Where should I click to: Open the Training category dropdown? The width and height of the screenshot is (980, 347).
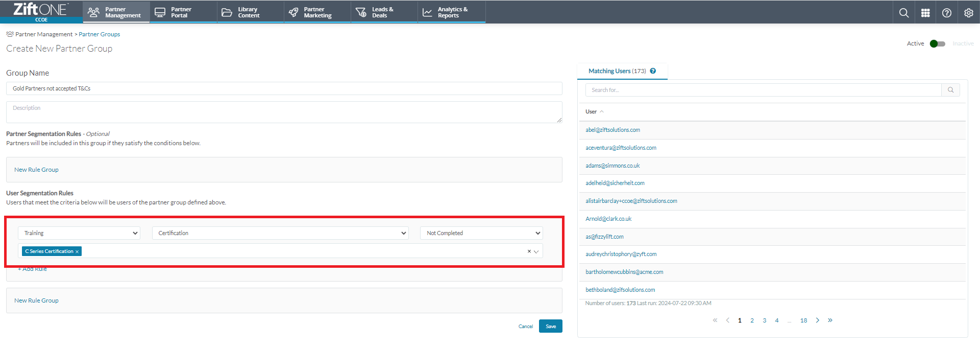click(79, 233)
